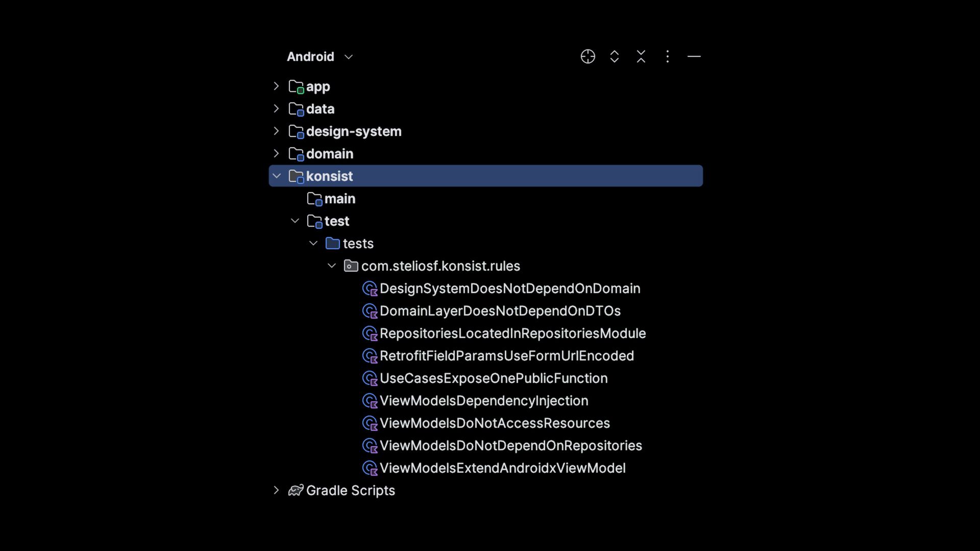The height and width of the screenshot is (551, 980).
Task: Click the app module folder icon
Action: click(x=296, y=87)
